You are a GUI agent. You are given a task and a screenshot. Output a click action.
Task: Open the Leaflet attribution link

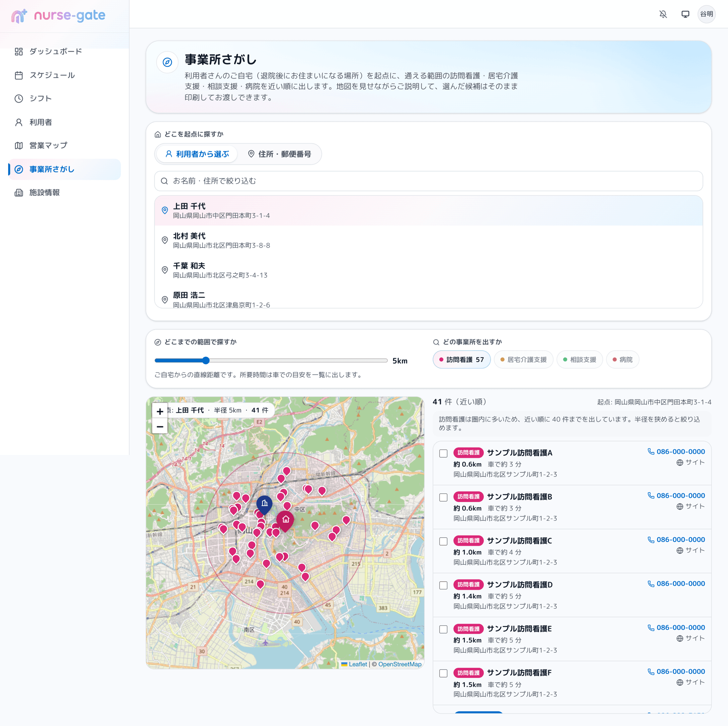358,665
